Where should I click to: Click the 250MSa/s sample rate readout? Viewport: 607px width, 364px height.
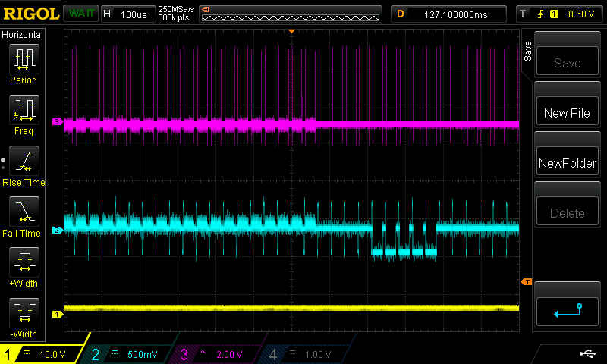[x=176, y=10]
